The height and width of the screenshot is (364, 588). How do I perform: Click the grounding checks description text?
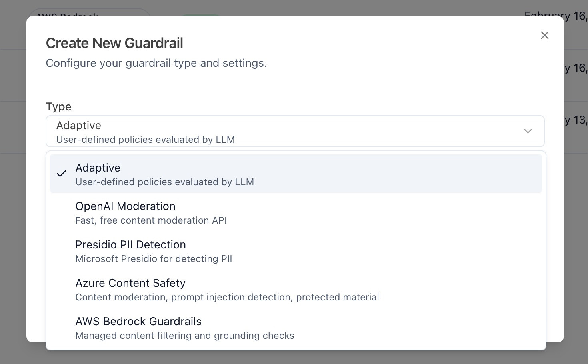(185, 336)
